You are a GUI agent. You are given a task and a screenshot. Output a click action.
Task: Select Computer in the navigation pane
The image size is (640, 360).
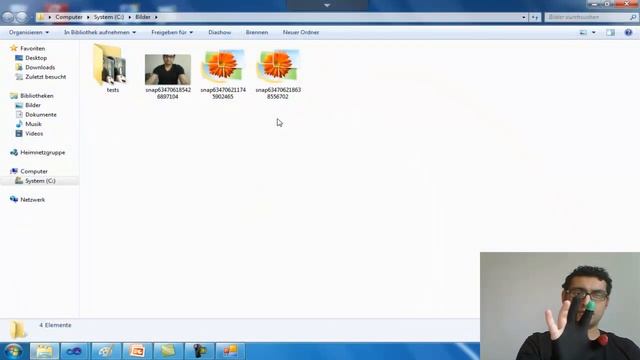coord(34,171)
